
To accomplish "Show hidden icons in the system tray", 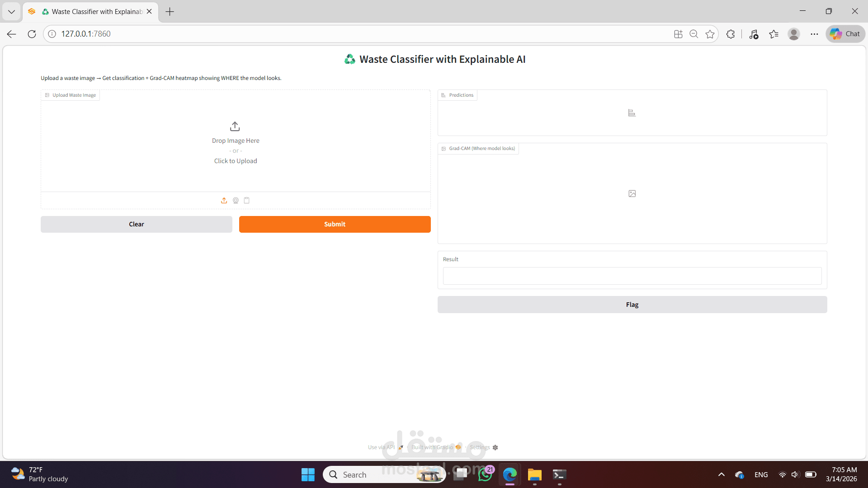I will tap(722, 474).
